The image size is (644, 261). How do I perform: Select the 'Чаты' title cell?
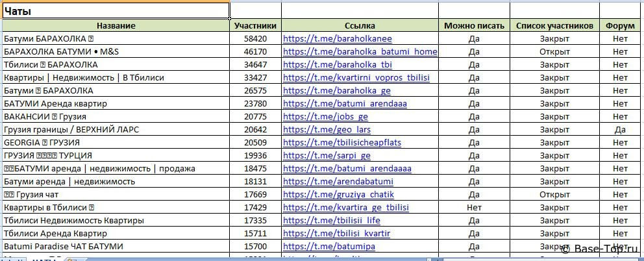click(116, 11)
